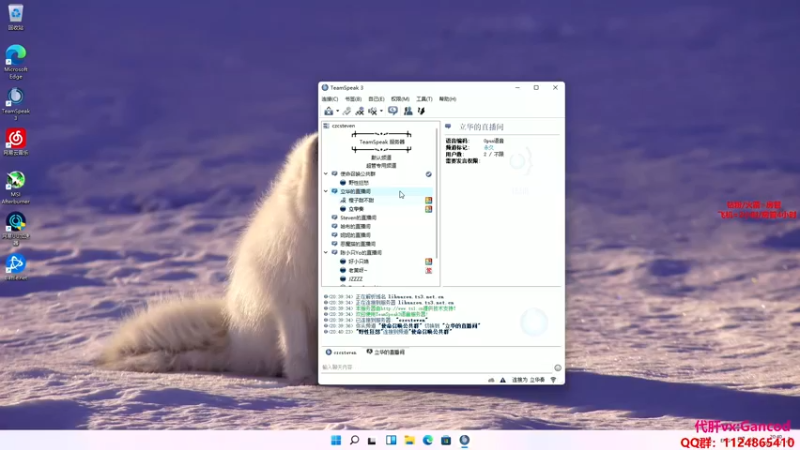Open the 帮助(H) menu

click(x=447, y=99)
